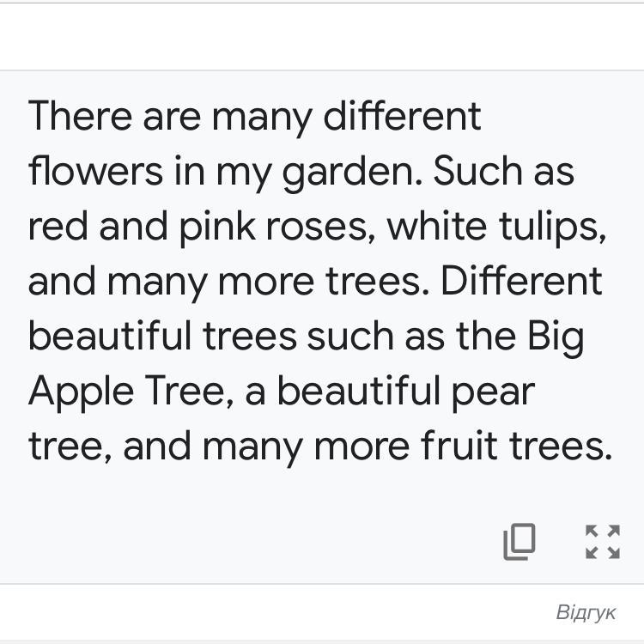Click the word 'Apple' in translation
Image resolution: width=644 pixels, height=644 pixels.
[x=81, y=392]
